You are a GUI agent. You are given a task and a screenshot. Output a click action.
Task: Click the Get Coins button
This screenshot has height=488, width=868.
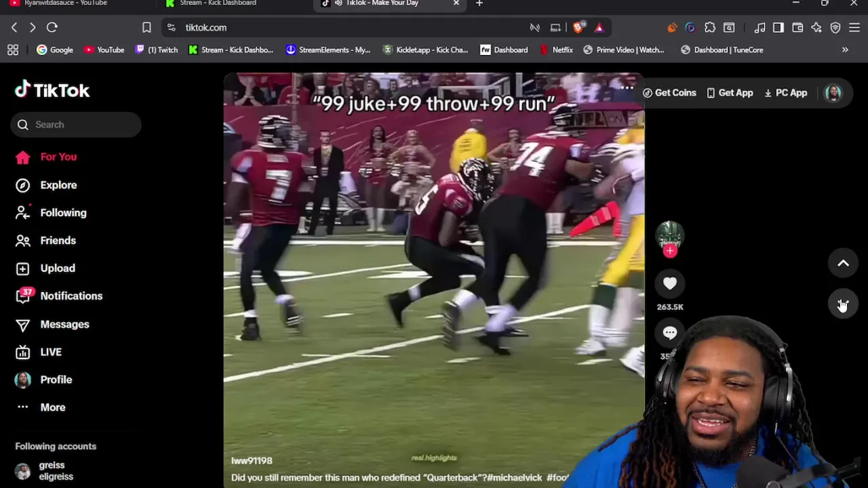coord(669,93)
